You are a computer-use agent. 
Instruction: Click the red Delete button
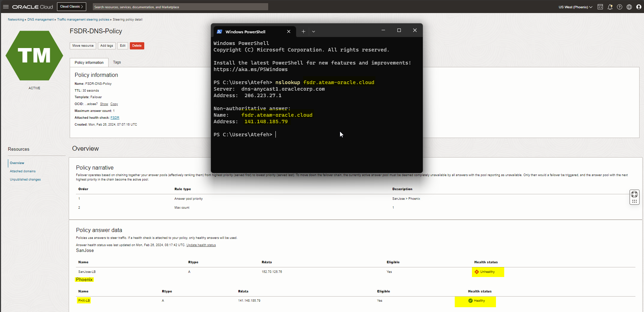point(137,46)
